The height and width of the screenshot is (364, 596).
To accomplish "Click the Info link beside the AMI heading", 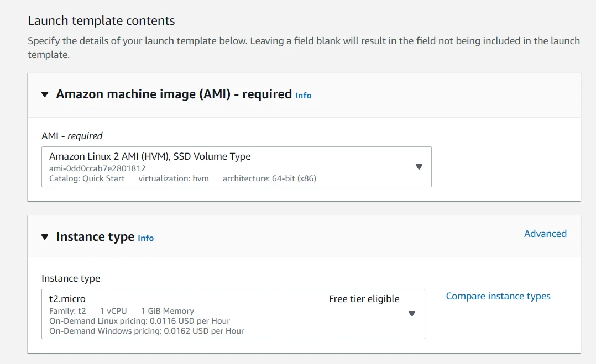I will pos(303,95).
